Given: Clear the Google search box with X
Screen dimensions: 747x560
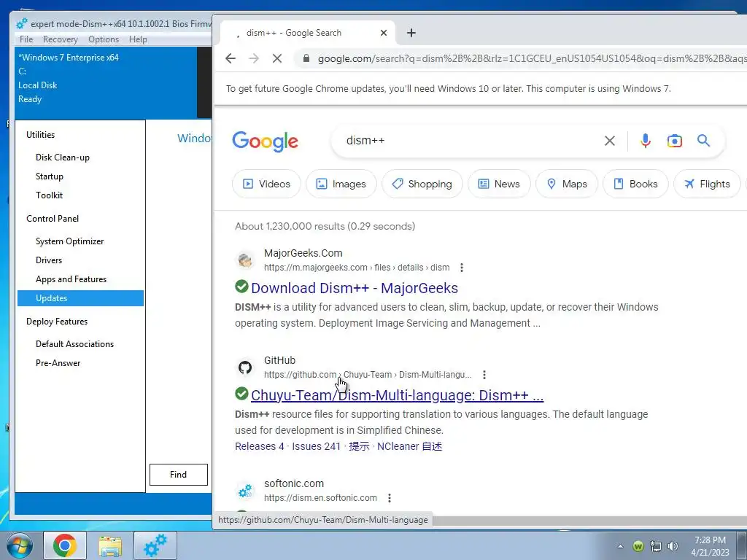Looking at the screenshot, I should [609, 141].
